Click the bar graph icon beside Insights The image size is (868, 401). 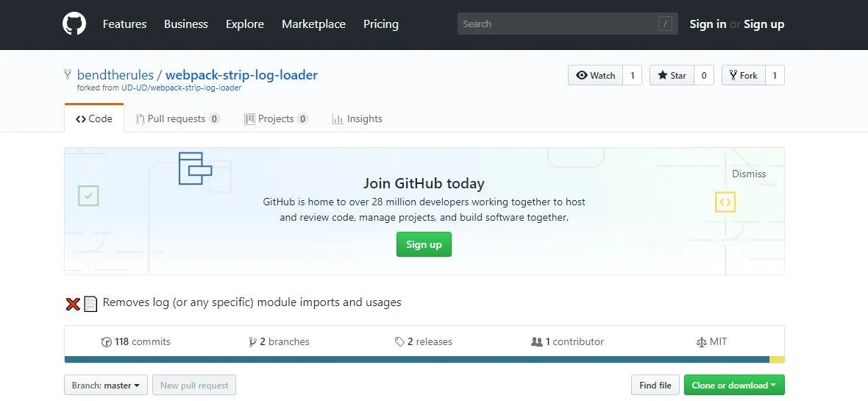338,118
